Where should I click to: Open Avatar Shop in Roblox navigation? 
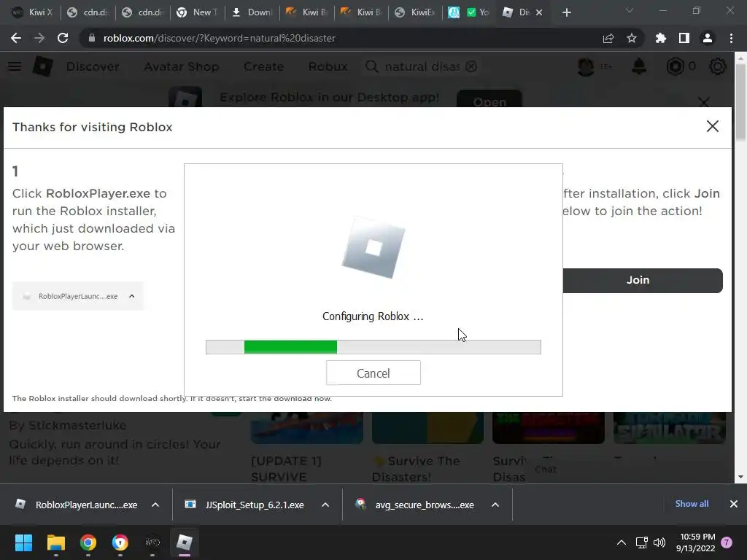point(182,66)
